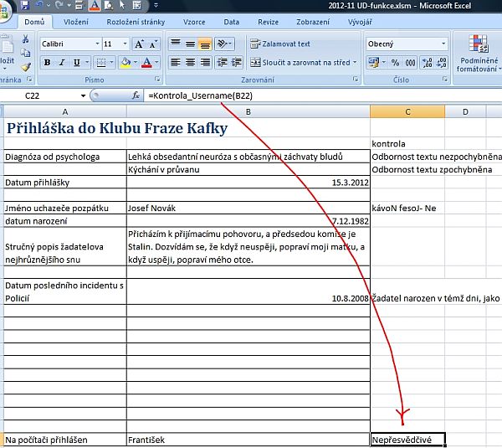This screenshot has height=448, width=502.
Task: Activate the Format Painter brush
Action: (x=26, y=67)
